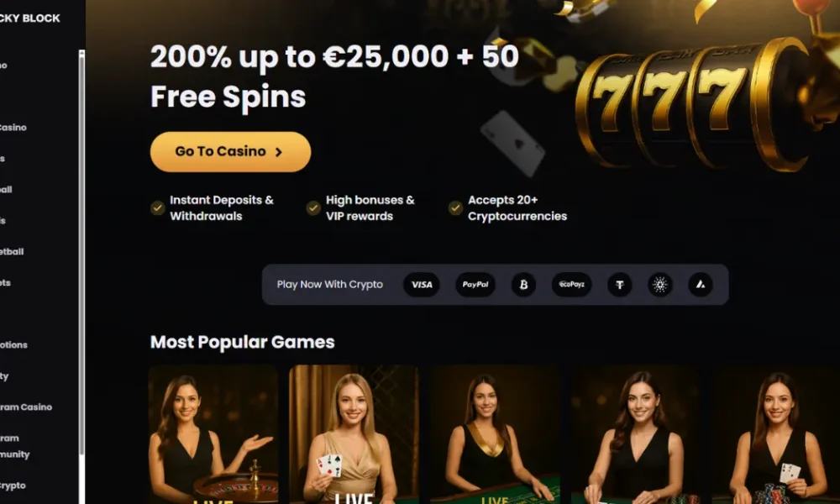Open the Casino sidebar menu item
This screenshot has height=504, width=840.
point(13,128)
